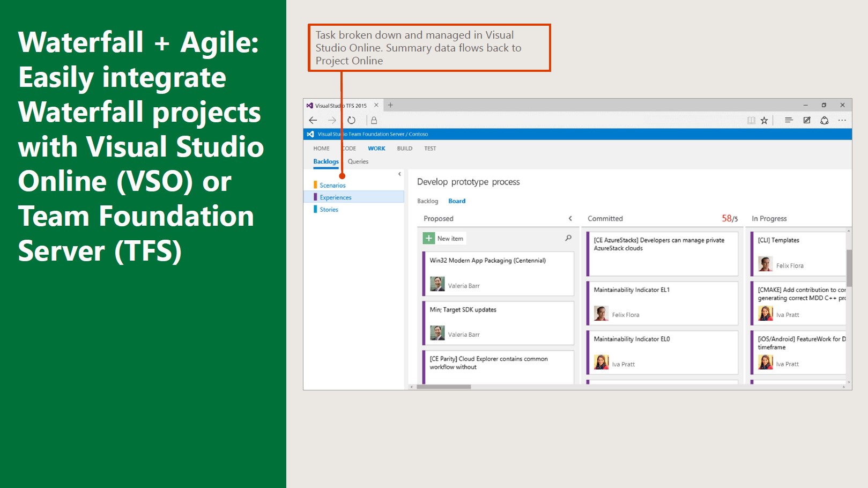Click the Proposed column header
Image resolution: width=868 pixels, height=488 pixels.
(x=439, y=218)
